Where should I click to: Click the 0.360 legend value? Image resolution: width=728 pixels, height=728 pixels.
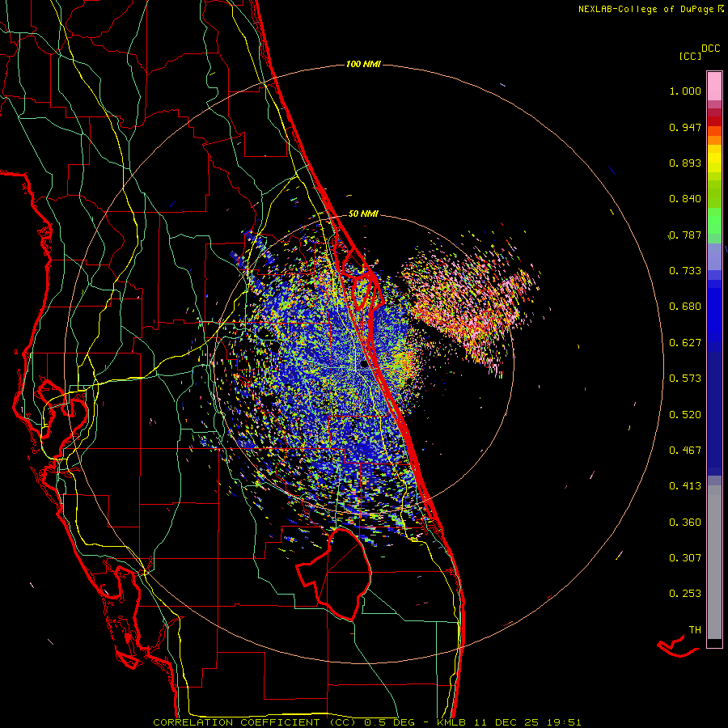[685, 523]
